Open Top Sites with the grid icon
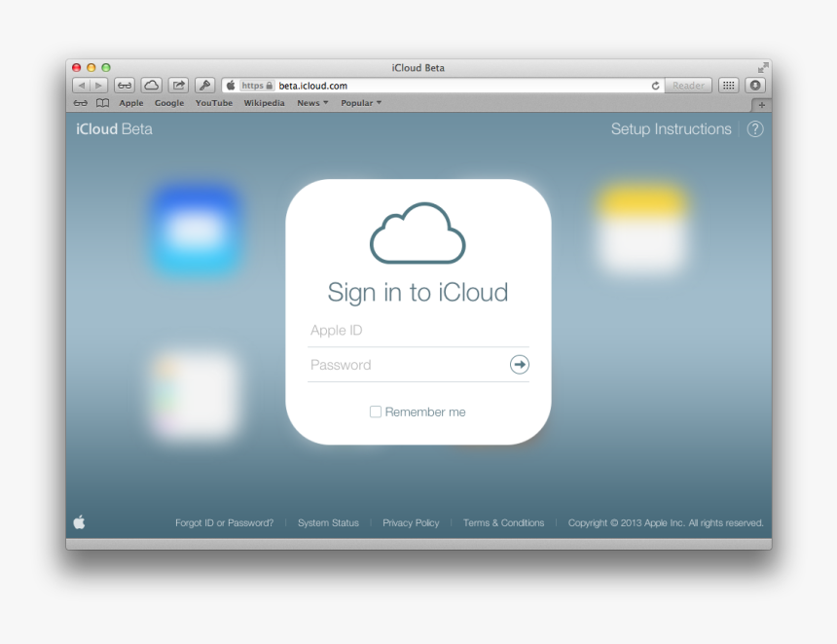Viewport: 837px width, 644px height. [728, 85]
